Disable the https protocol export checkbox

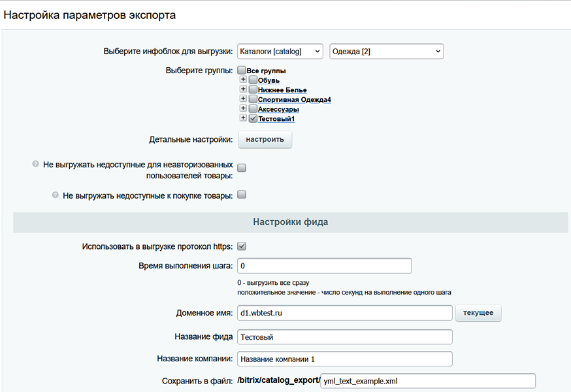click(x=242, y=246)
